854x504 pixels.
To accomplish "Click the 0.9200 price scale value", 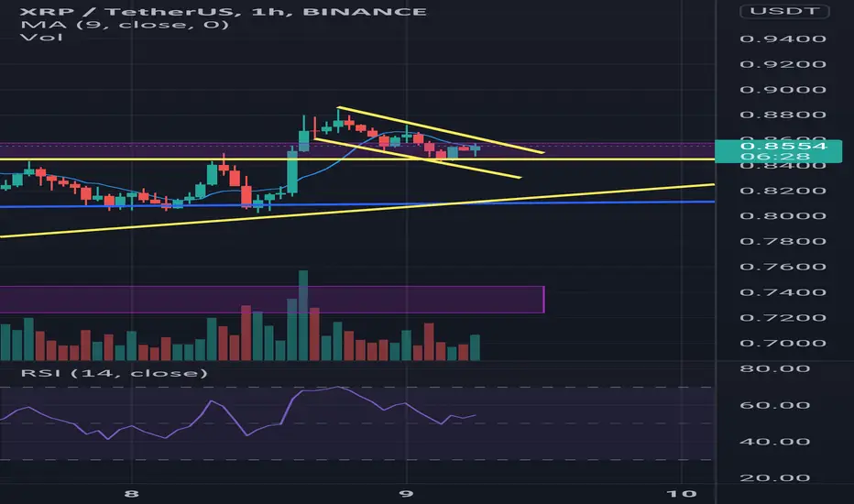I will 783,64.
